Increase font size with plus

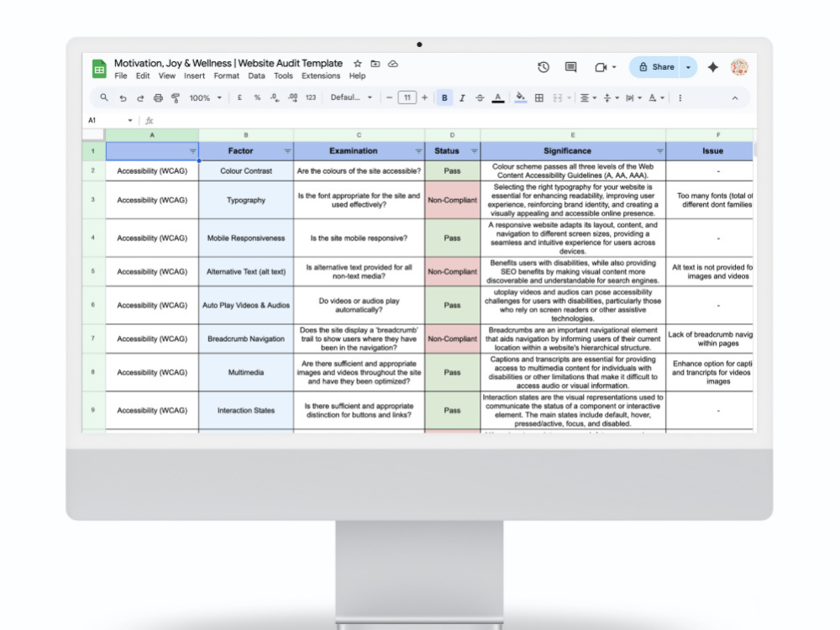[424, 97]
